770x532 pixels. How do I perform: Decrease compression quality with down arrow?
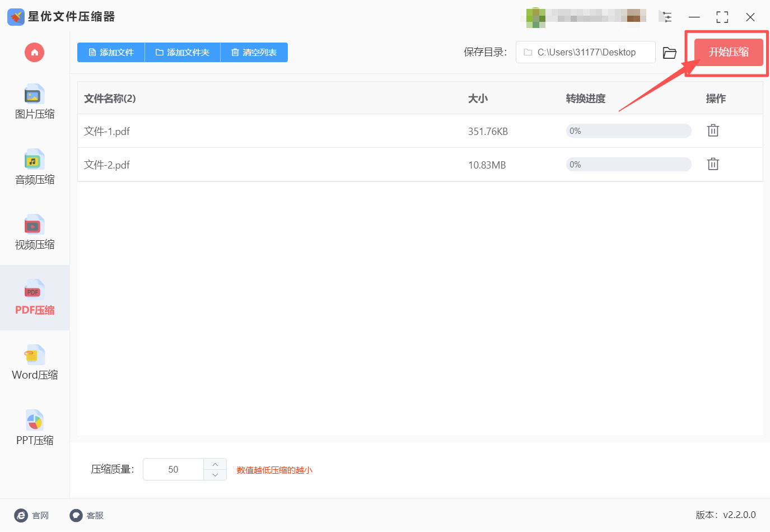coord(215,475)
